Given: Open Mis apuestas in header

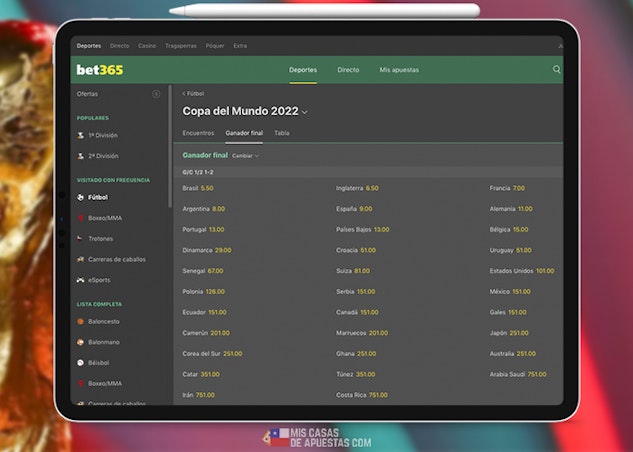Looking at the screenshot, I should click(x=399, y=70).
